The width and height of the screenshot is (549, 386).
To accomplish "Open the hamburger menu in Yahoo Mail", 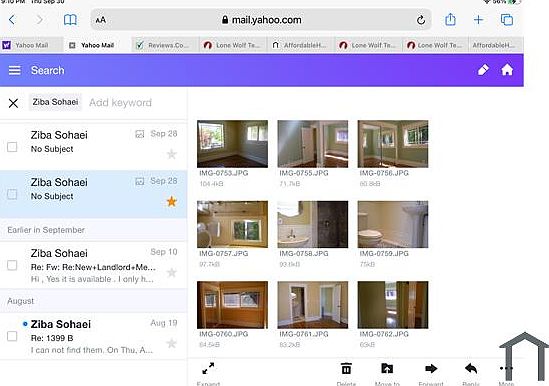I will 14,70.
